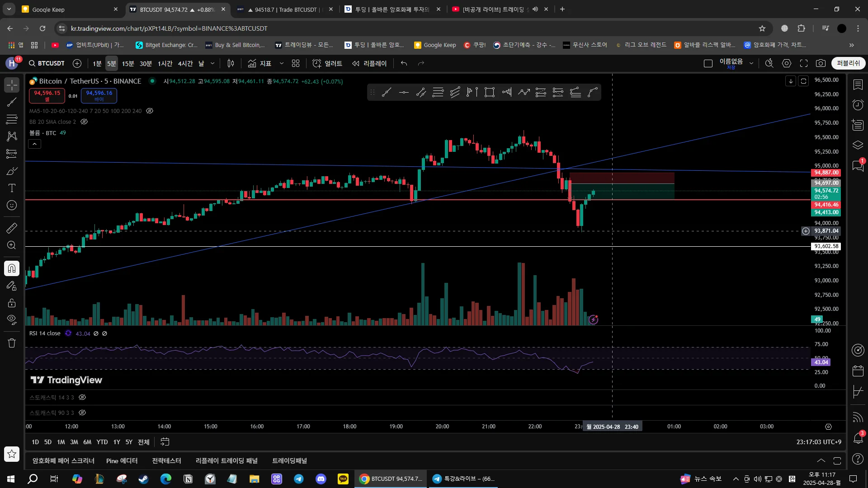
Task: Open fullscreen mode icon
Action: click(x=804, y=63)
